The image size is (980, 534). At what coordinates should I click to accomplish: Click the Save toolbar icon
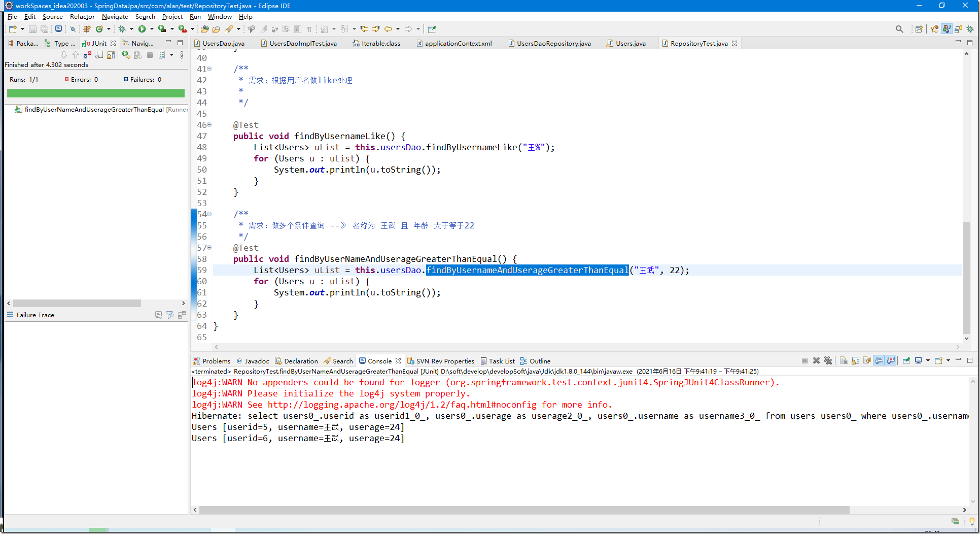coord(32,29)
